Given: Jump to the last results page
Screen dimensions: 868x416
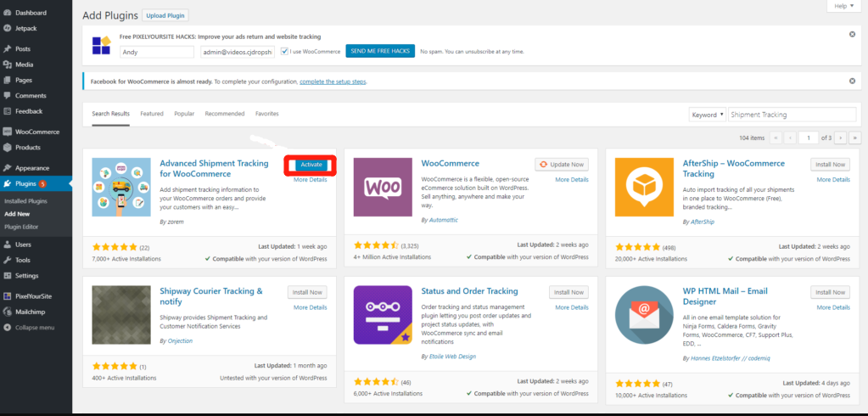Looking at the screenshot, I should point(855,138).
